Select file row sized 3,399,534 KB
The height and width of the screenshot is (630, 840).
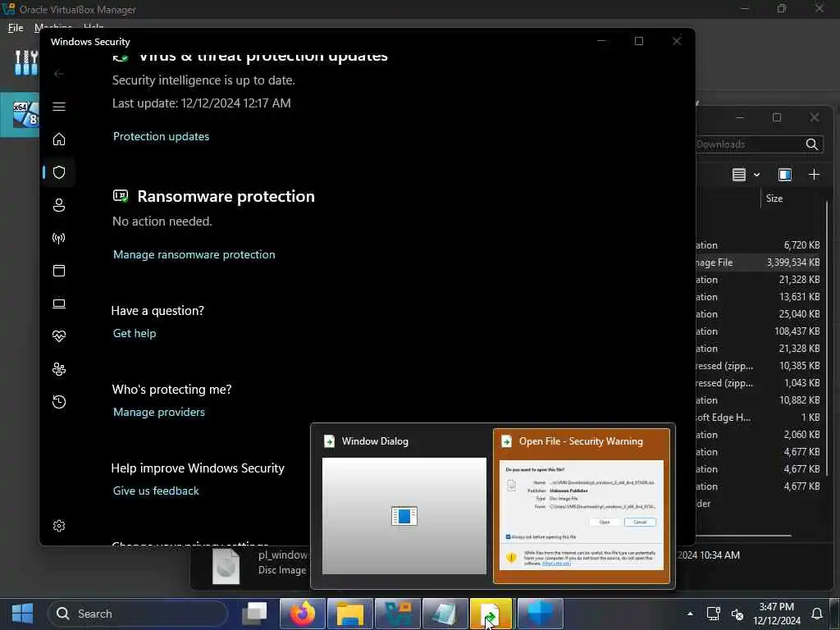[x=759, y=262]
